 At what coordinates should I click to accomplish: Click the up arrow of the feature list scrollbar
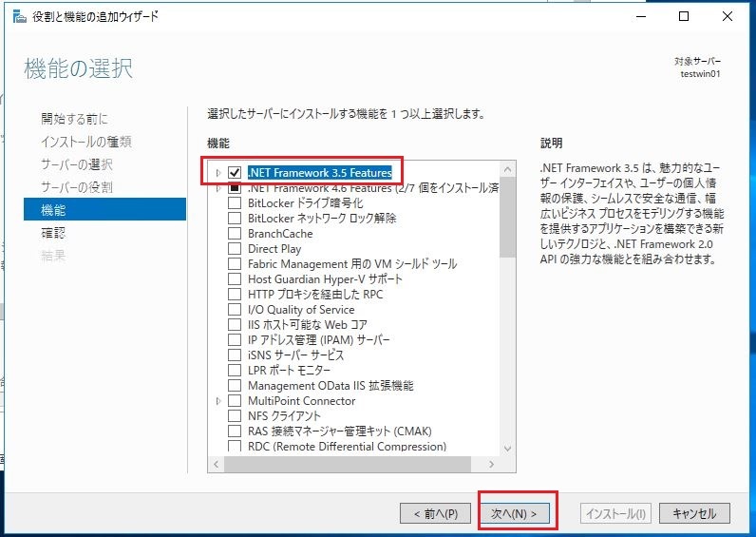point(507,169)
